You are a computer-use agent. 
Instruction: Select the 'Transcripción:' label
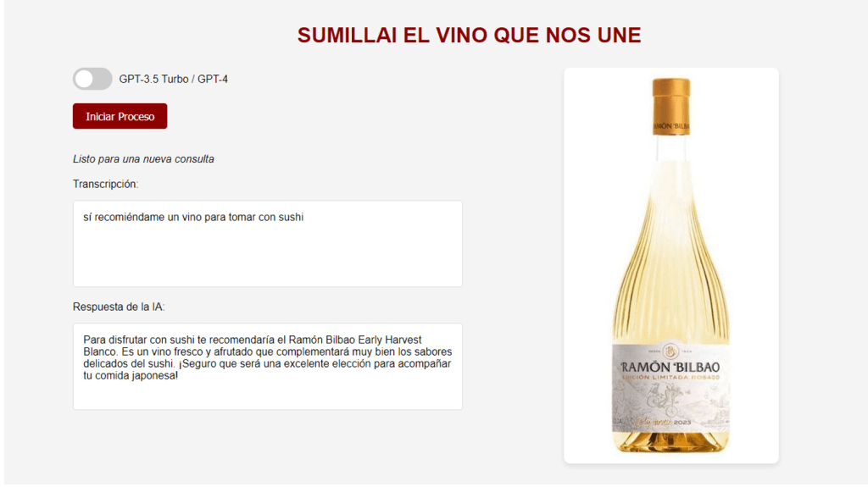105,184
